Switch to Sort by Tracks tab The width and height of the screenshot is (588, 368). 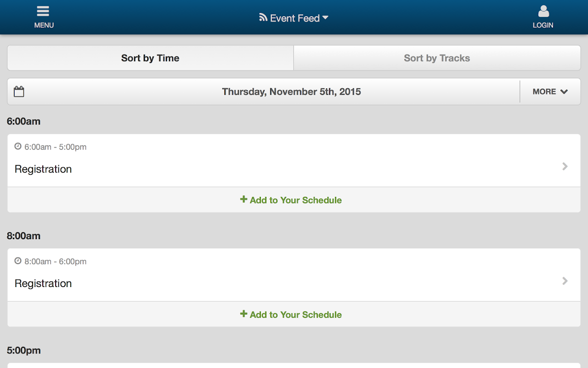[x=437, y=58]
